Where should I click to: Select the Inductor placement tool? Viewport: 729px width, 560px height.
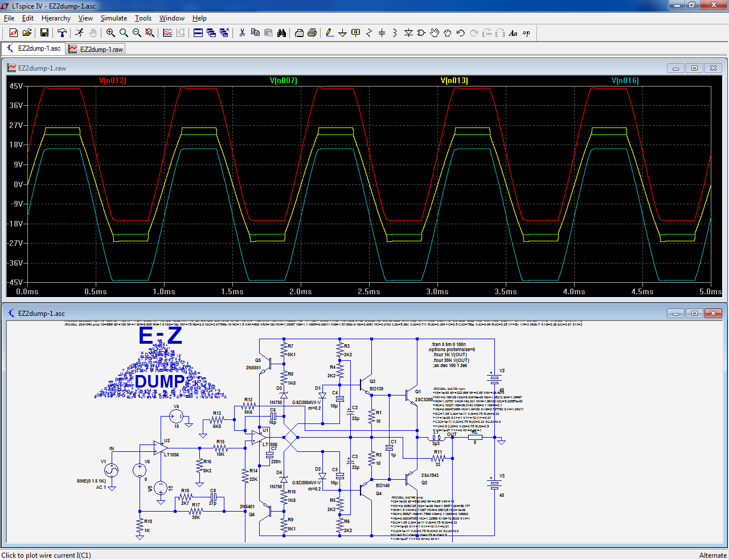pyautogui.click(x=395, y=33)
